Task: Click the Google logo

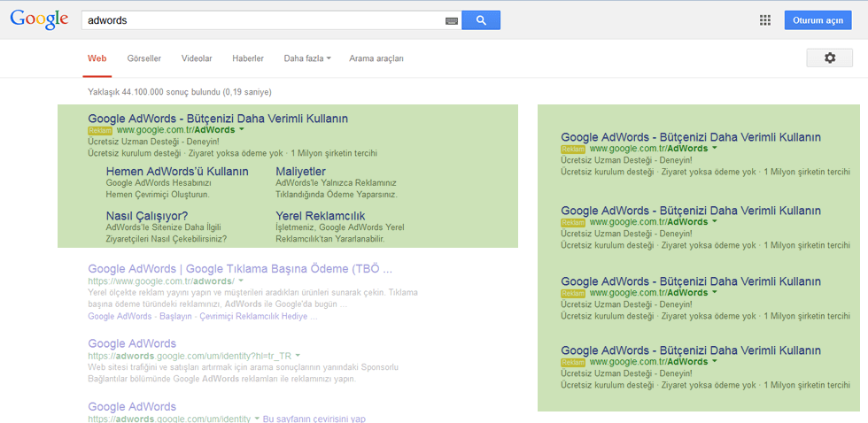Action: point(39,19)
